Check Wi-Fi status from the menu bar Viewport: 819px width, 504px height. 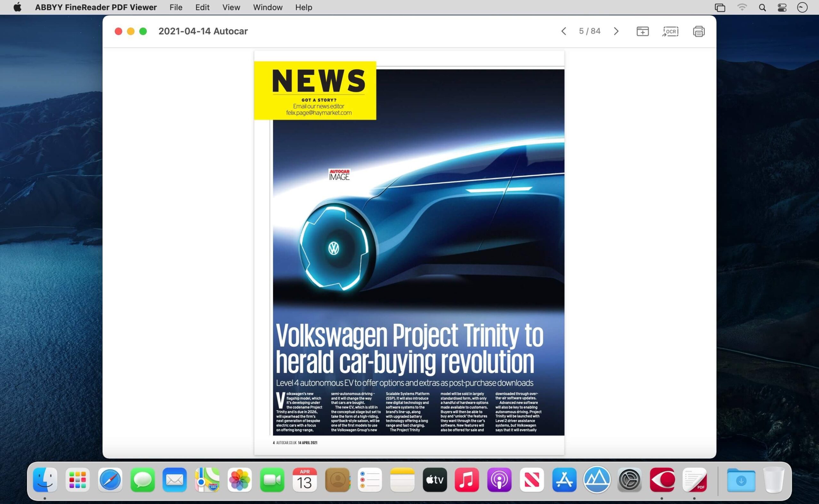(742, 7)
